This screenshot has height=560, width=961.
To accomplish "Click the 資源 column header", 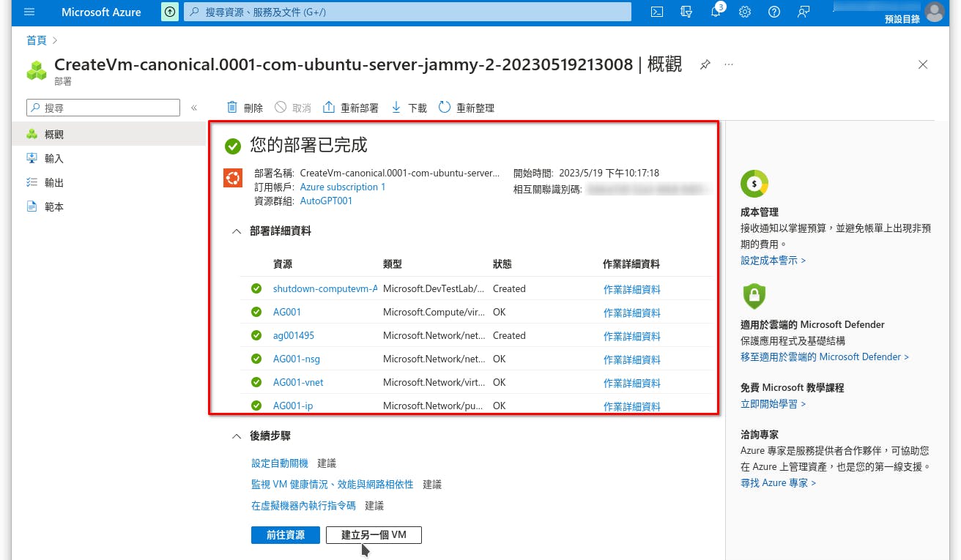I will point(283,264).
